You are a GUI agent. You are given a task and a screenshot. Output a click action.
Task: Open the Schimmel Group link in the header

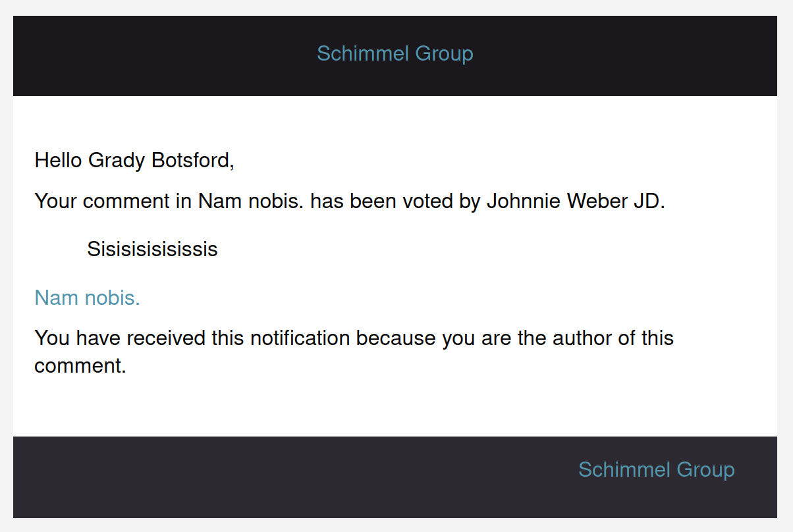coord(395,53)
